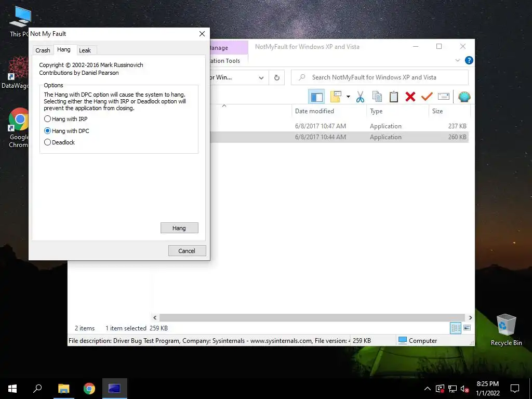Open the taskbar search

coord(37,389)
